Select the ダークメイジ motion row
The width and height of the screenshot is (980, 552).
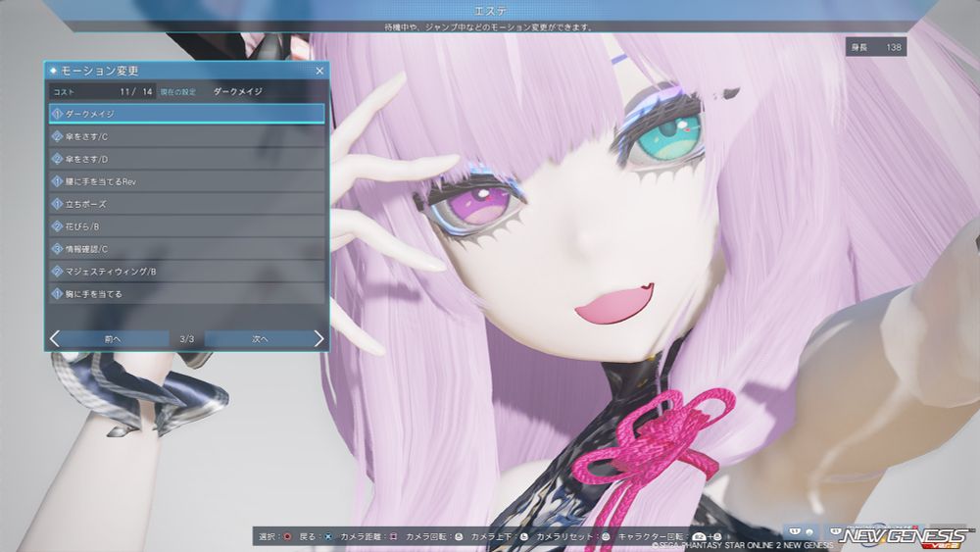187,114
